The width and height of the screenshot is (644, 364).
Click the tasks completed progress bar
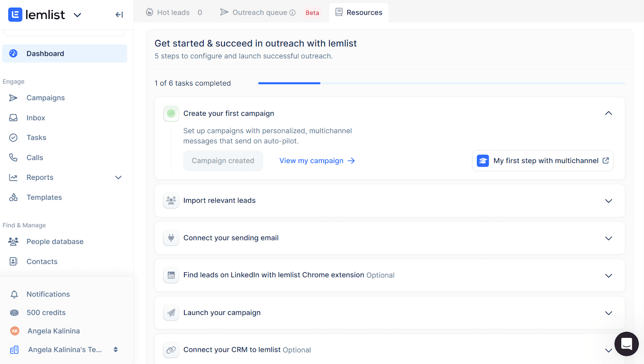(441, 83)
